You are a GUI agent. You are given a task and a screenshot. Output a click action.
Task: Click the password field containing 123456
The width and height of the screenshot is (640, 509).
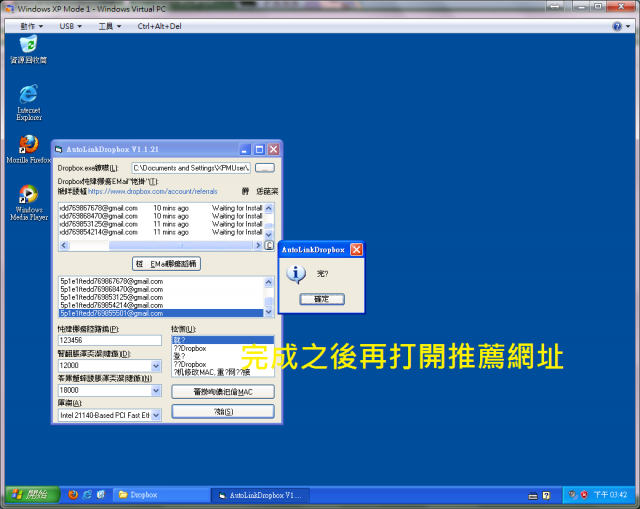point(110,340)
